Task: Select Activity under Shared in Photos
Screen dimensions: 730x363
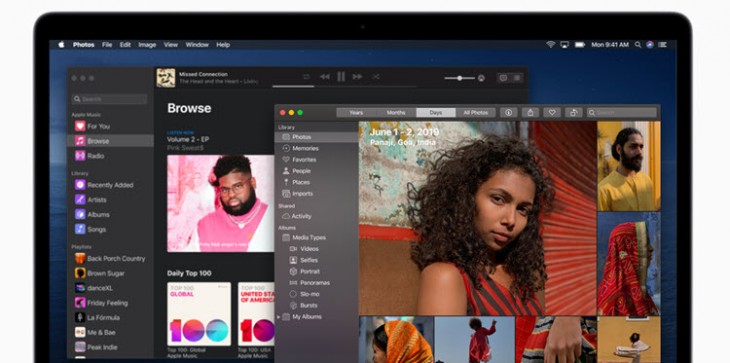Action: click(317, 216)
